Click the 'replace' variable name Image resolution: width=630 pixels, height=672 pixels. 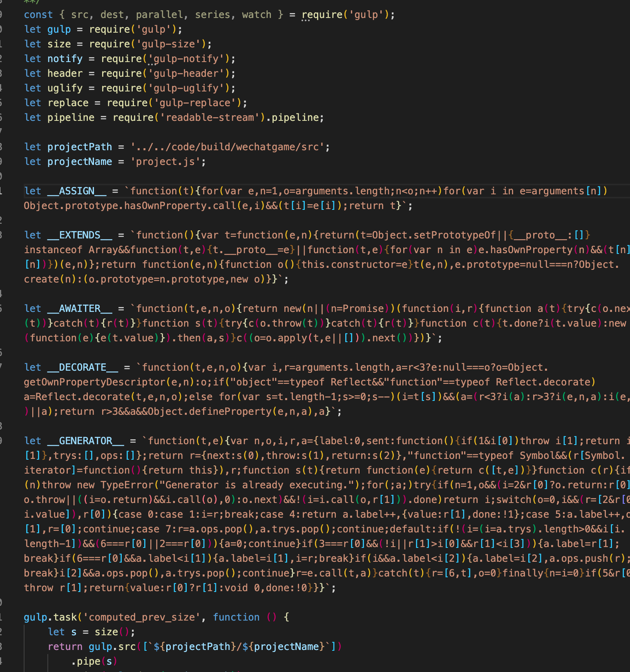pyautogui.click(x=68, y=103)
